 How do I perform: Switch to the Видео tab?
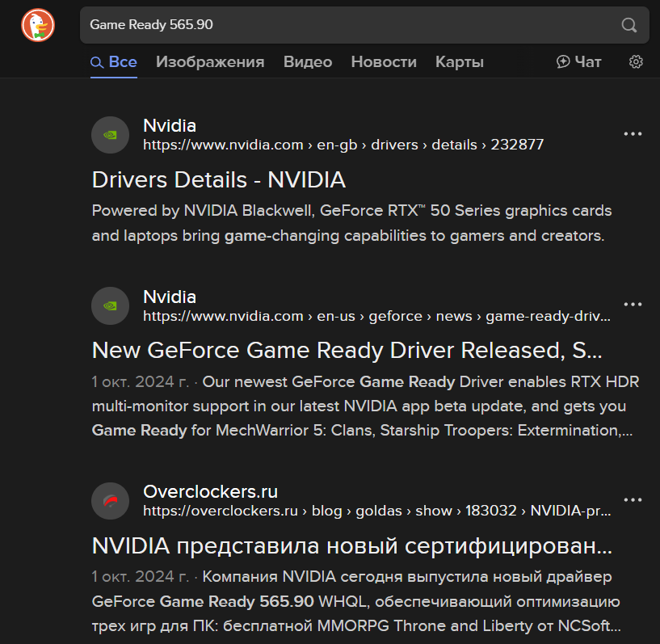308,62
